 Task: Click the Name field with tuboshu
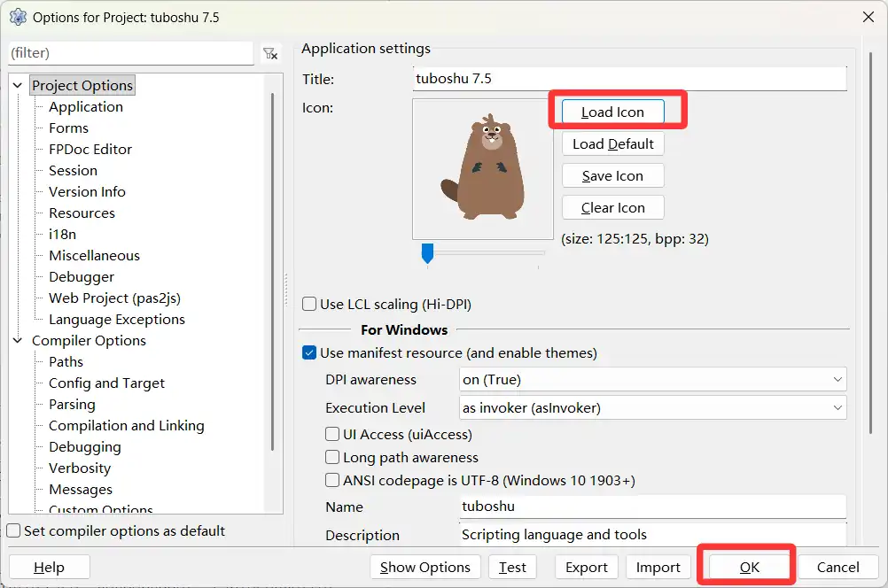653,507
